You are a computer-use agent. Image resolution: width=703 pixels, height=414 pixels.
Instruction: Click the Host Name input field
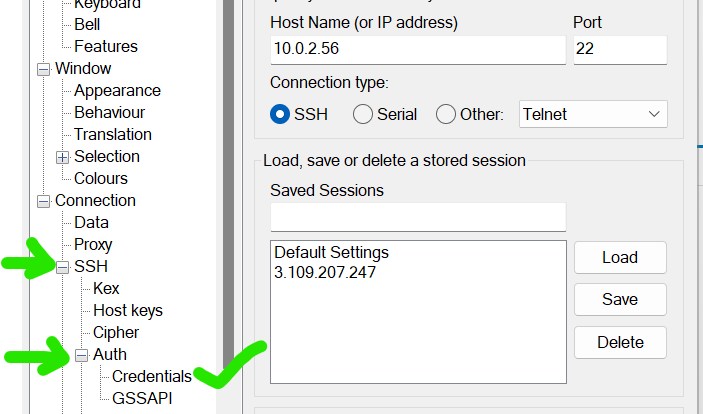[418, 49]
